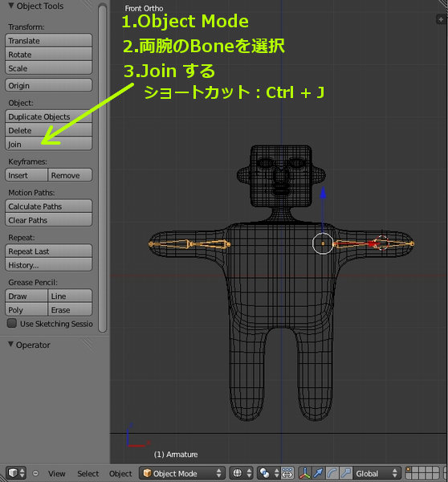Open the Global orientation dropdown
This screenshot has height=482, width=448.
pyautogui.click(x=377, y=473)
